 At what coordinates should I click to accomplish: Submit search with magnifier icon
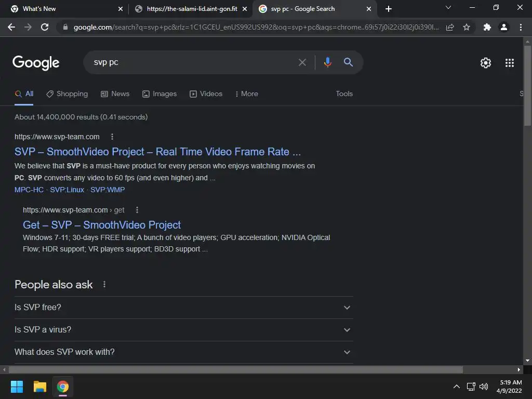click(348, 62)
